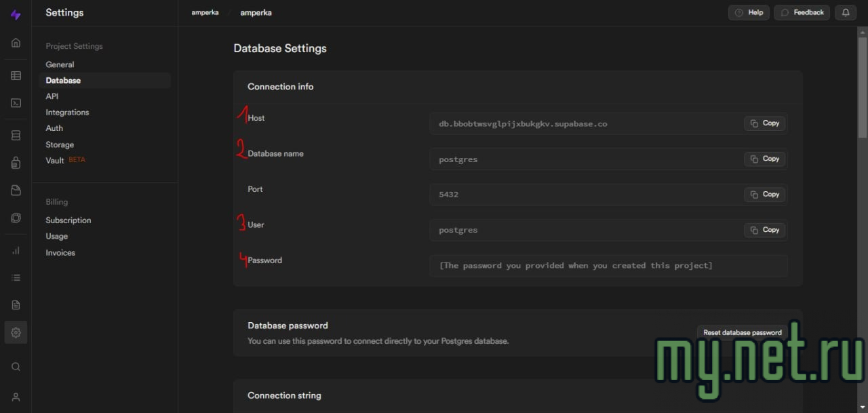This screenshot has width=868, height=413.
Task: Copy the Port value 5432
Action: pos(765,195)
